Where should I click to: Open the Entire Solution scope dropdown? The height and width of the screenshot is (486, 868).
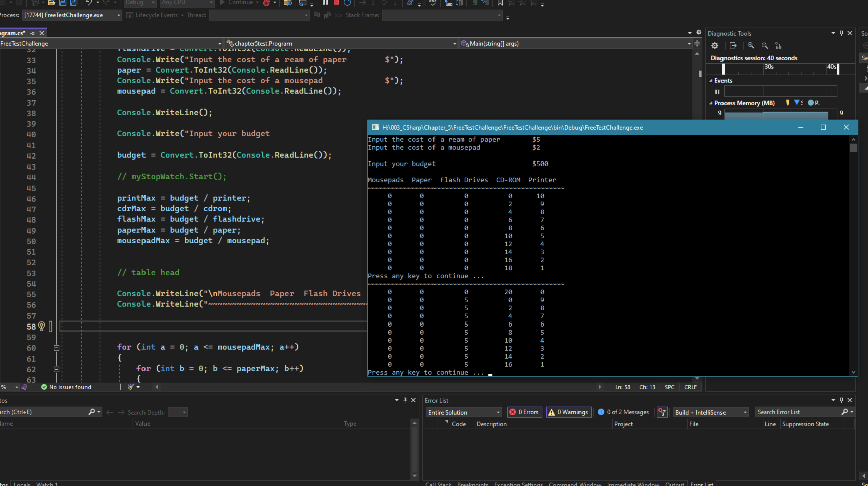point(464,412)
